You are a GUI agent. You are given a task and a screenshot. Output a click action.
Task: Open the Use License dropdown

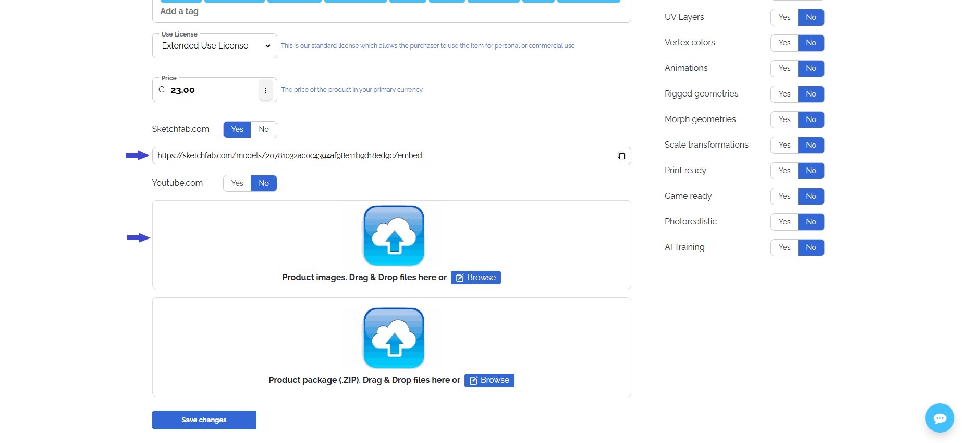pos(215,46)
